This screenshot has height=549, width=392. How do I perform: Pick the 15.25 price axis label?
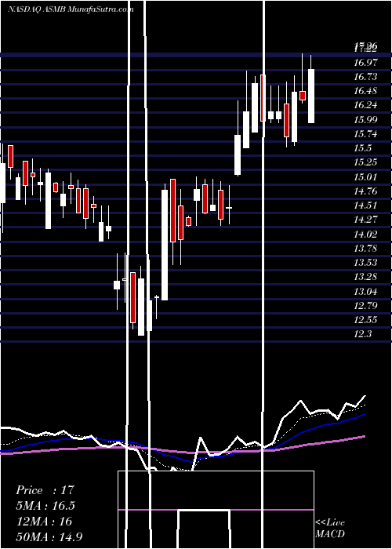[366, 162]
